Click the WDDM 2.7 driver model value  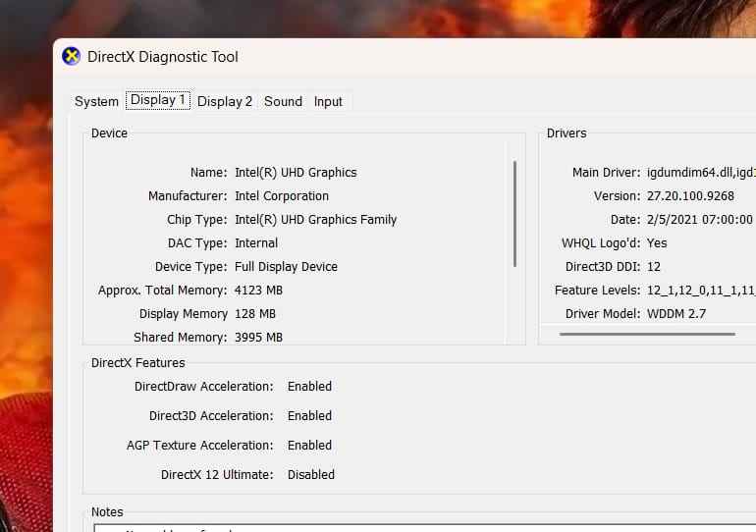(x=675, y=313)
